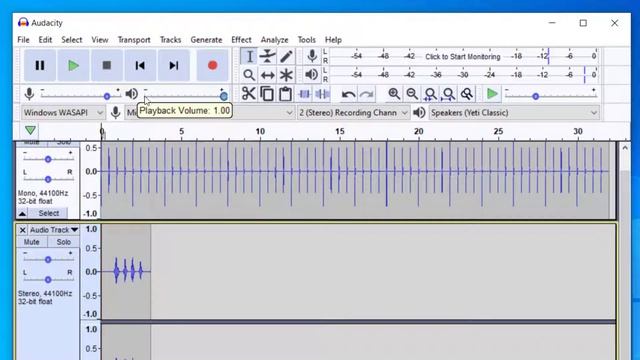Viewport: 640px width, 360px height.
Task: Open the File menu
Action: (x=23, y=40)
